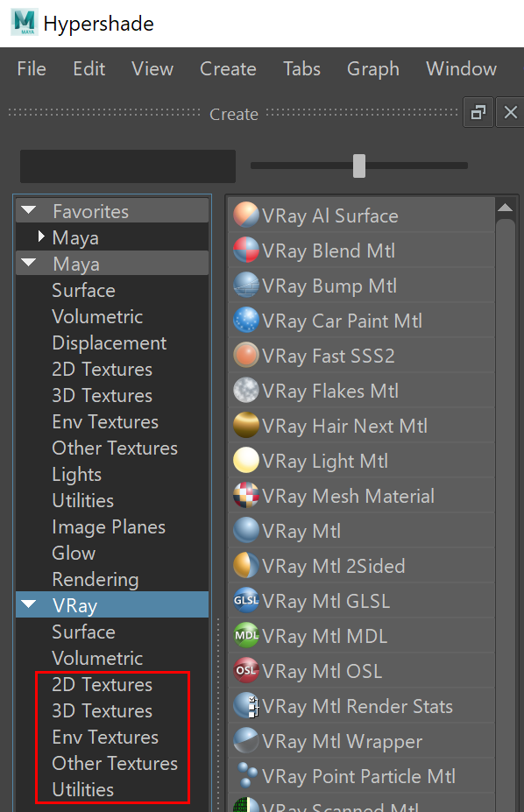Open the Create menu
Screen dimensions: 524x812
click(228, 69)
